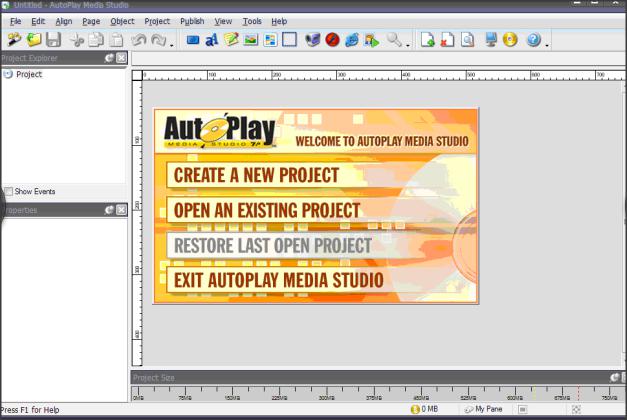Click the yellow dashed marker on size ruler
Image resolution: width=627 pixels, height=420 pixels.
(533, 393)
